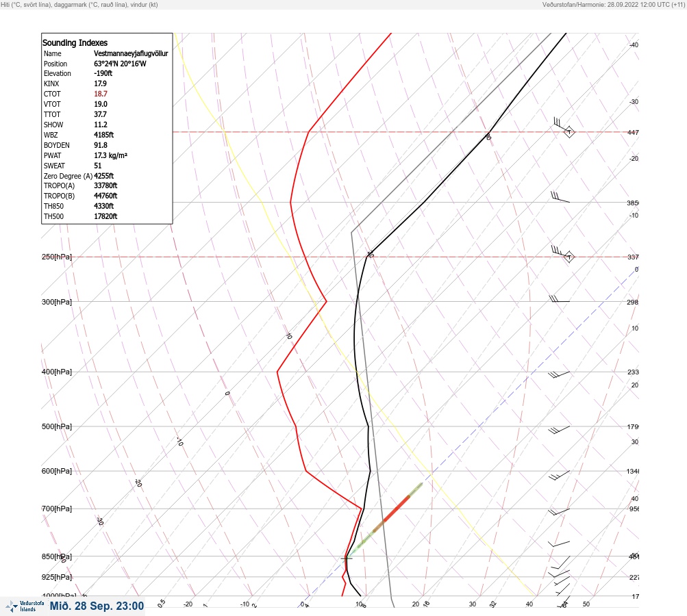Click the elevation value -190ft
Viewport: 687px width, 616px height.
coord(103,73)
